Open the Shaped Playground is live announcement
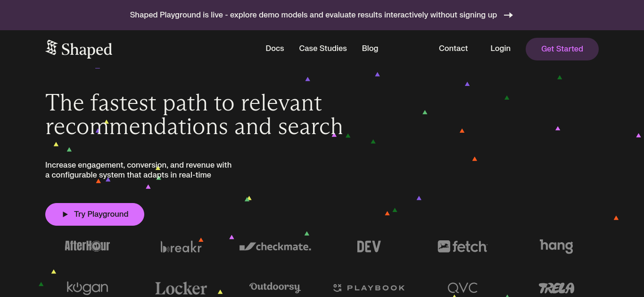644x297 pixels. (x=314, y=15)
